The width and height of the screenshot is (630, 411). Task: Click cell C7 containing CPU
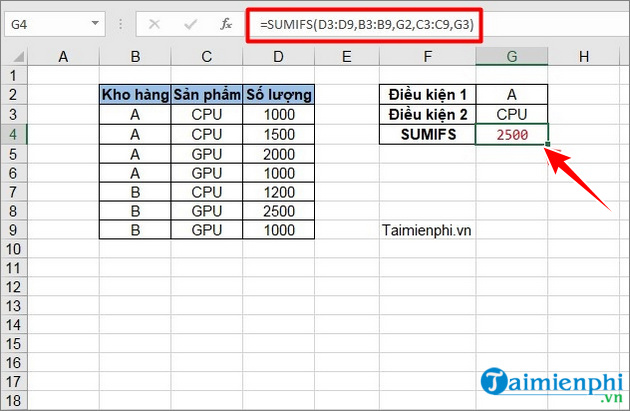click(x=207, y=192)
